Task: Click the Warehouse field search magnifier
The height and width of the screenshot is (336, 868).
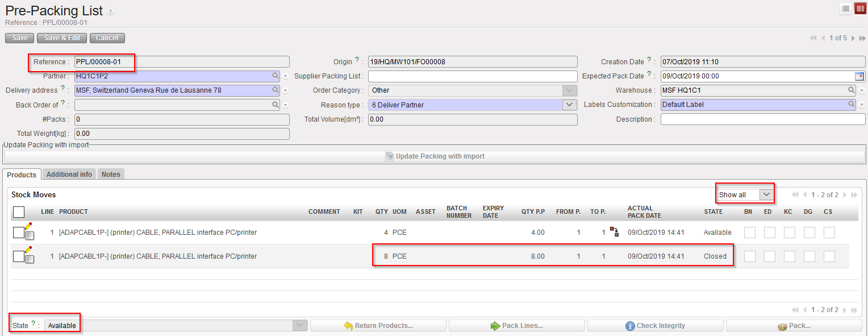Action: coord(852,90)
